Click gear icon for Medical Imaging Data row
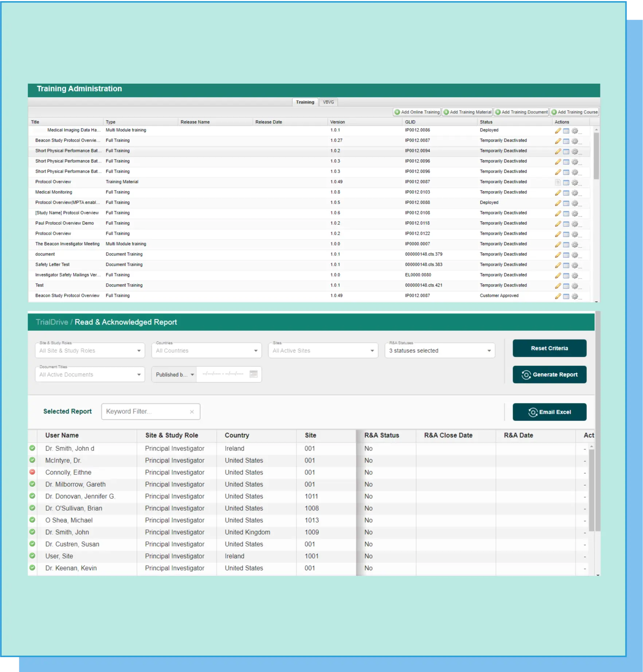643x672 pixels. [x=575, y=131]
